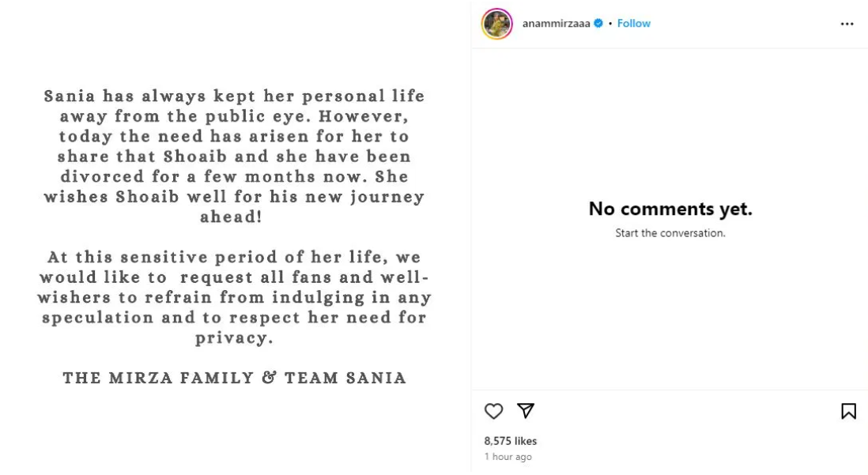868x475 pixels.
Task: Save the post with the bookmark icon
Action: coord(847,411)
